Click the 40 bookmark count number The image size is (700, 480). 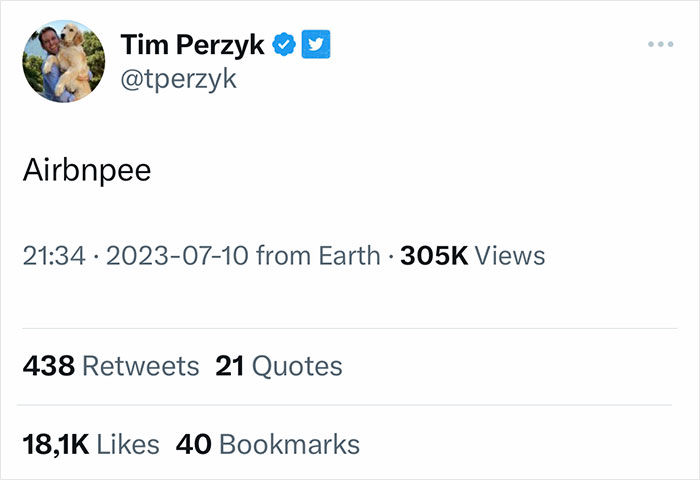pos(193,444)
